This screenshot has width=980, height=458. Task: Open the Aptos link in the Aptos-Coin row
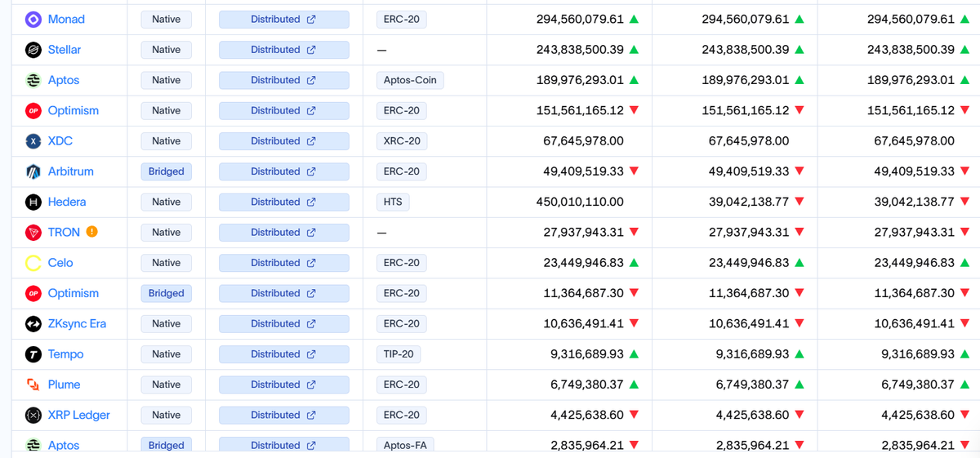point(64,80)
